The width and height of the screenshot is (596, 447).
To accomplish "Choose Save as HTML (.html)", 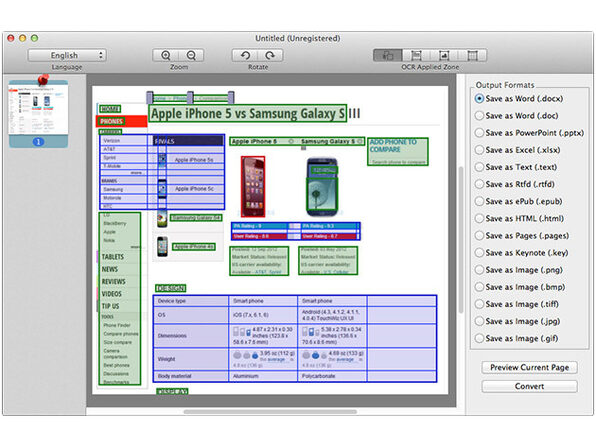I will (x=519, y=218).
